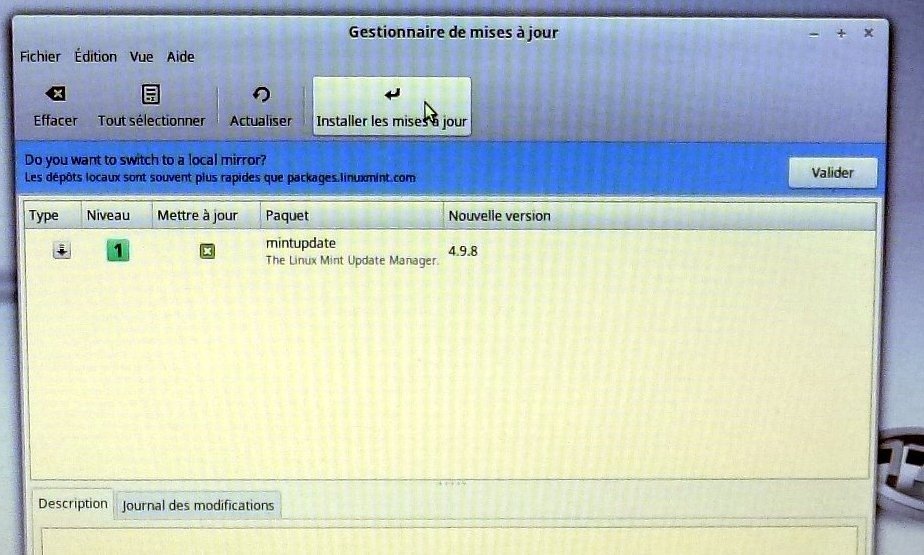The height and width of the screenshot is (555, 924).
Task: Sort by the Niveau column header
Action: pos(108,215)
